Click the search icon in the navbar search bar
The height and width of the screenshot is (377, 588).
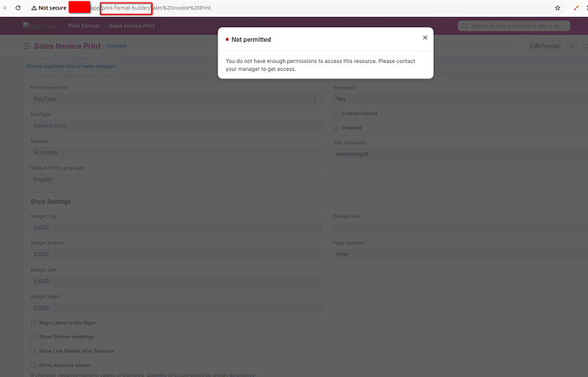pos(465,26)
